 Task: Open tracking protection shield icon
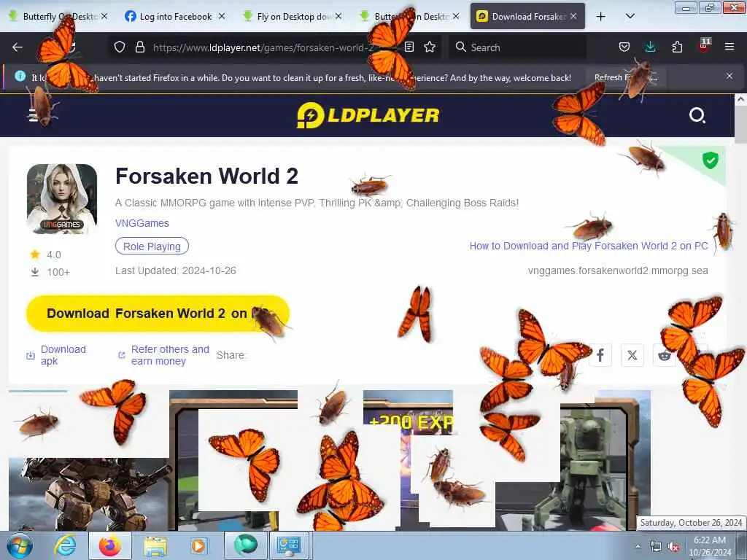coord(120,47)
